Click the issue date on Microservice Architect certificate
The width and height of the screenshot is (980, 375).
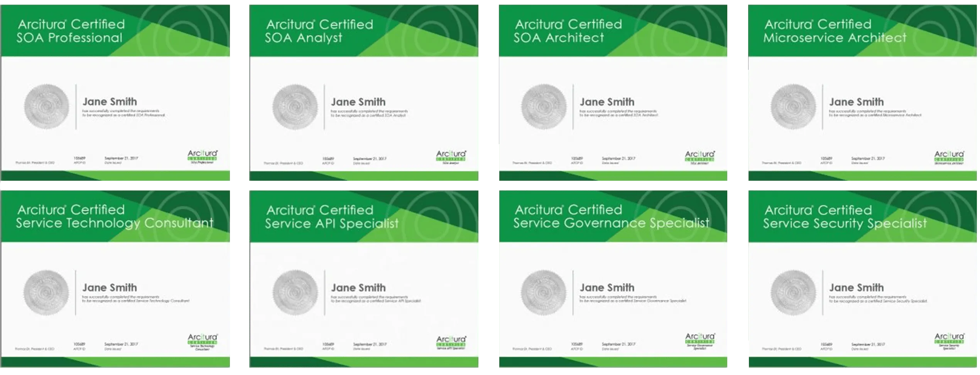[868, 158]
